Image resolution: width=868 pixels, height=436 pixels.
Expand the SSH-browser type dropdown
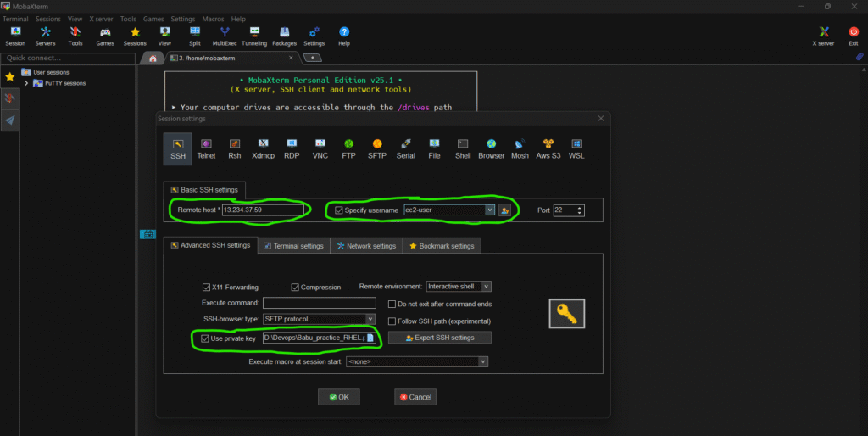[x=370, y=319]
